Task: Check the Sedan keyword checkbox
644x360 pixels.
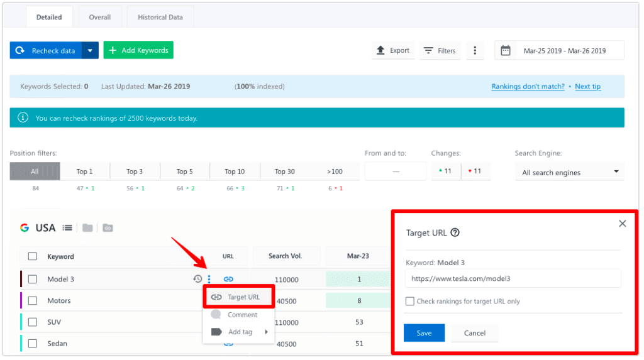Action: pos(33,343)
